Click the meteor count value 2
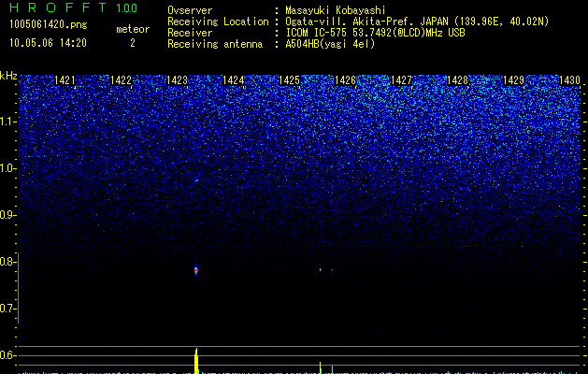Screen dimensions: 588x374 [x=133, y=43]
